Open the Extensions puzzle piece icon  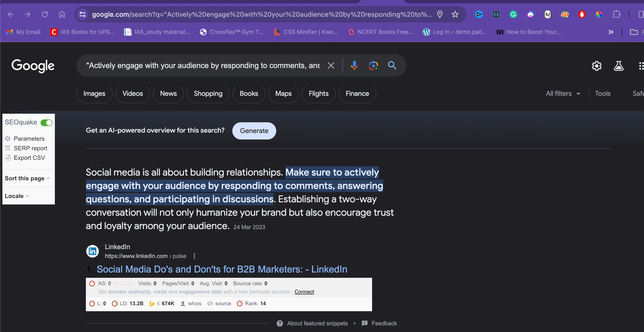pyautogui.click(x=617, y=14)
